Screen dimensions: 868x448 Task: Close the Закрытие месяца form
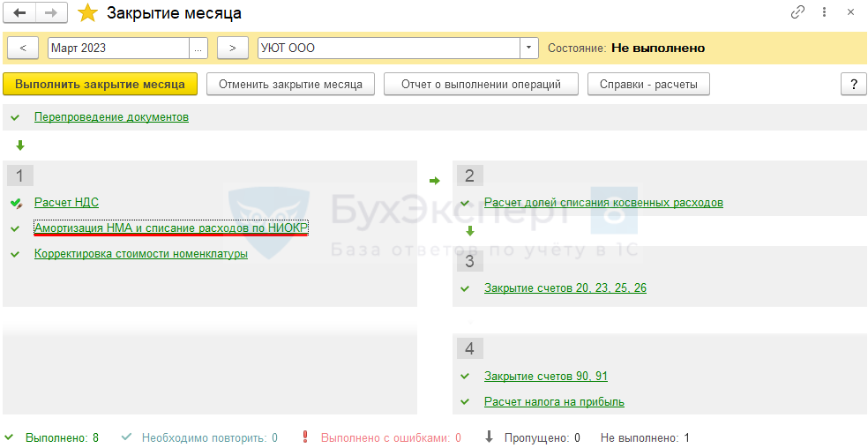click(850, 12)
